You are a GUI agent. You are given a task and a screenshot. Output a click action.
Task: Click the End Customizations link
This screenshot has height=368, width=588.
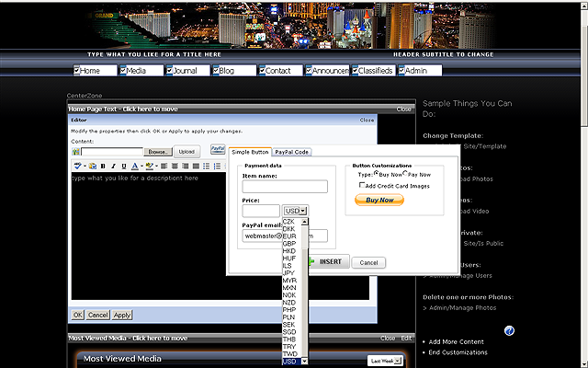click(x=458, y=352)
